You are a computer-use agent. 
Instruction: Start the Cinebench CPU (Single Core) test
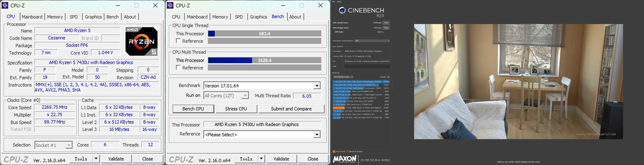tap(386, 28)
